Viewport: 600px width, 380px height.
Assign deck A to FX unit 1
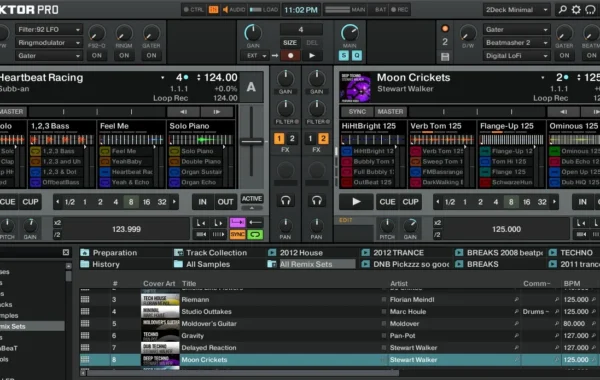(x=279, y=139)
